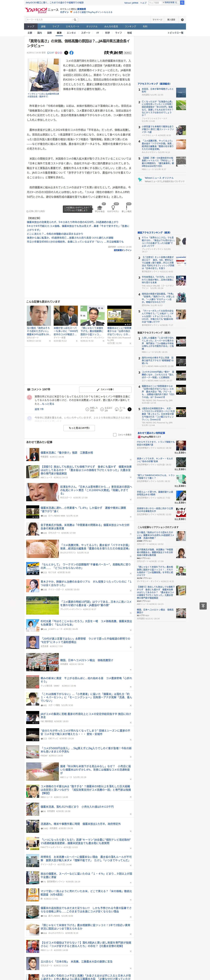Open related link どこに消えた？…令和の米騒動
The width and height of the screenshot is (210, 980).
[x=55, y=234]
